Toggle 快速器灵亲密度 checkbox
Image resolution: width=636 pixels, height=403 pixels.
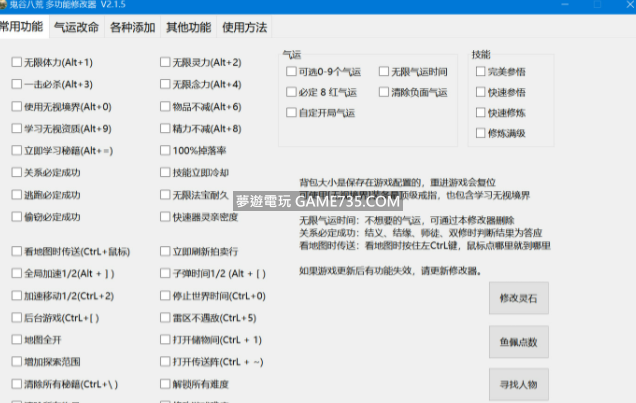(165, 217)
